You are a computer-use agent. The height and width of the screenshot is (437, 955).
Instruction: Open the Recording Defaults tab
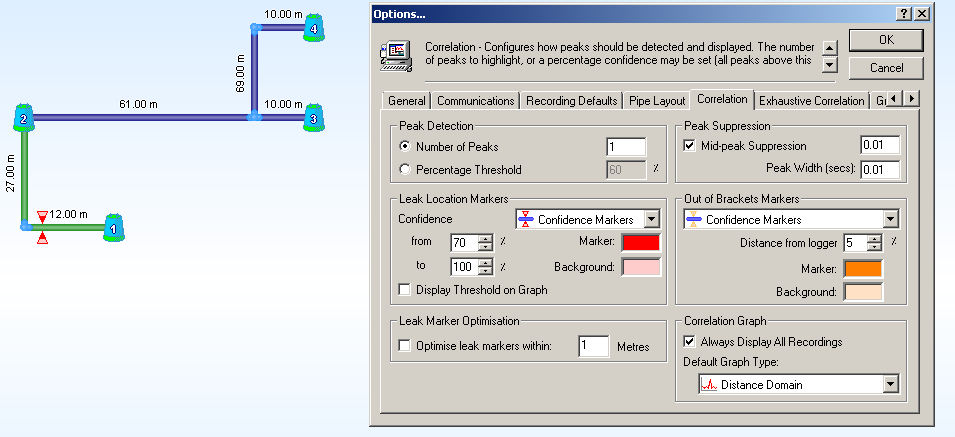coord(572,100)
